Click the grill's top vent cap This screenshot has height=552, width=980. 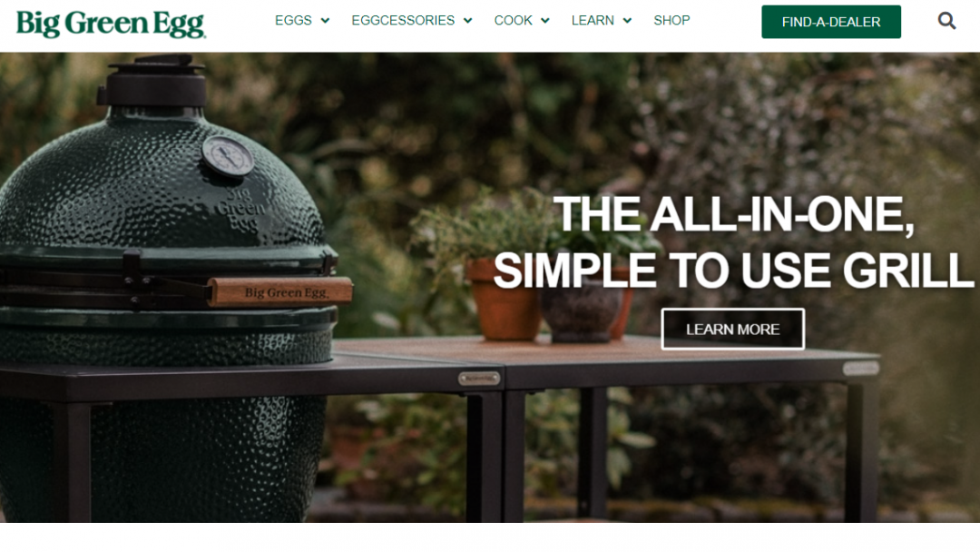(153, 80)
